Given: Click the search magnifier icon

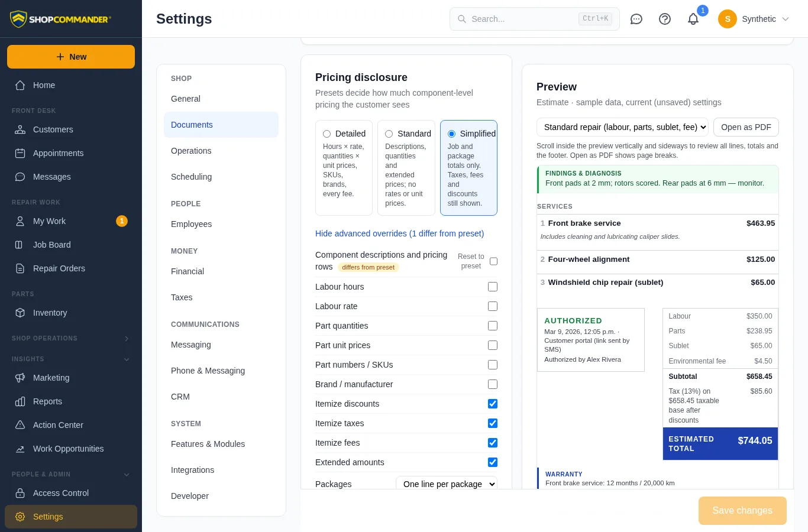Looking at the screenshot, I should (x=462, y=19).
